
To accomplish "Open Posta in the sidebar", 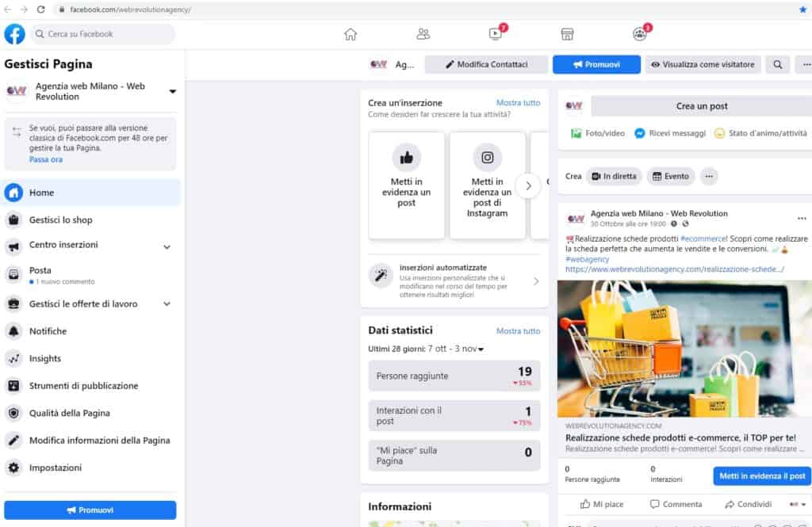I will point(92,274).
